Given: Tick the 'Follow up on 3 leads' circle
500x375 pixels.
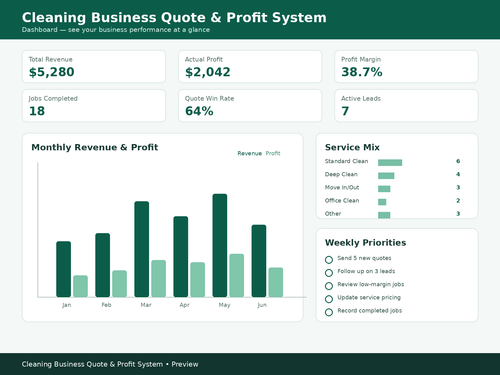Looking at the screenshot, I should 329,273.
